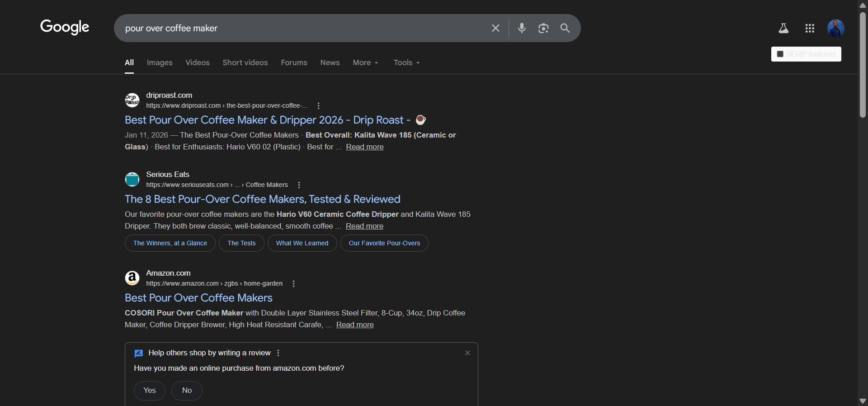
Task: Open Google apps grid
Action: pyautogui.click(x=810, y=28)
